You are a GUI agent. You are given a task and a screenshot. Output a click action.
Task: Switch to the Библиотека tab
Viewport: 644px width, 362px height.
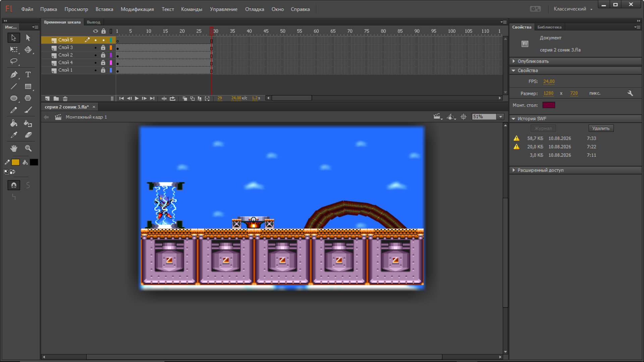pyautogui.click(x=549, y=27)
